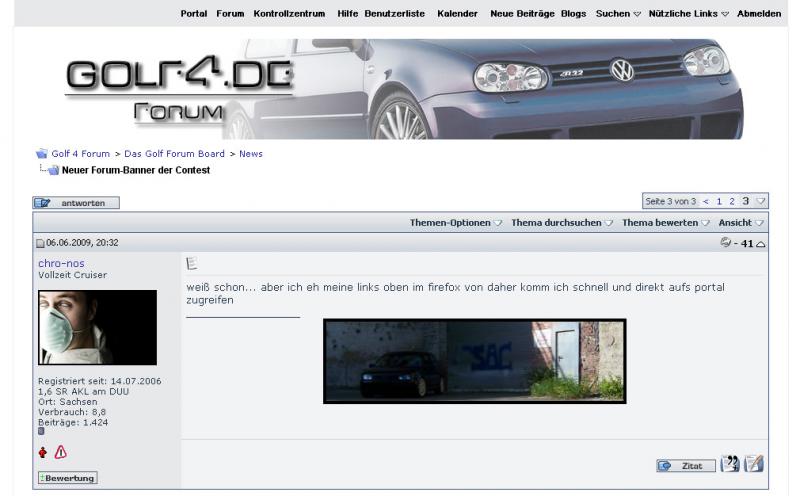Open Kontrollzentrum menu item
This screenshot has width=800, height=496.
[x=289, y=14]
